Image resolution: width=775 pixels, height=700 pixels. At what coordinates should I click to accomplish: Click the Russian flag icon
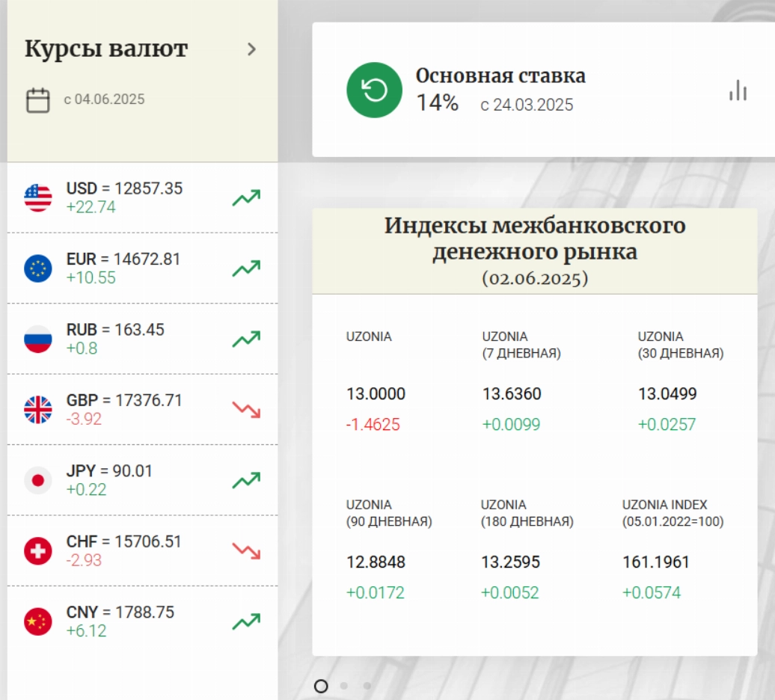(38, 340)
